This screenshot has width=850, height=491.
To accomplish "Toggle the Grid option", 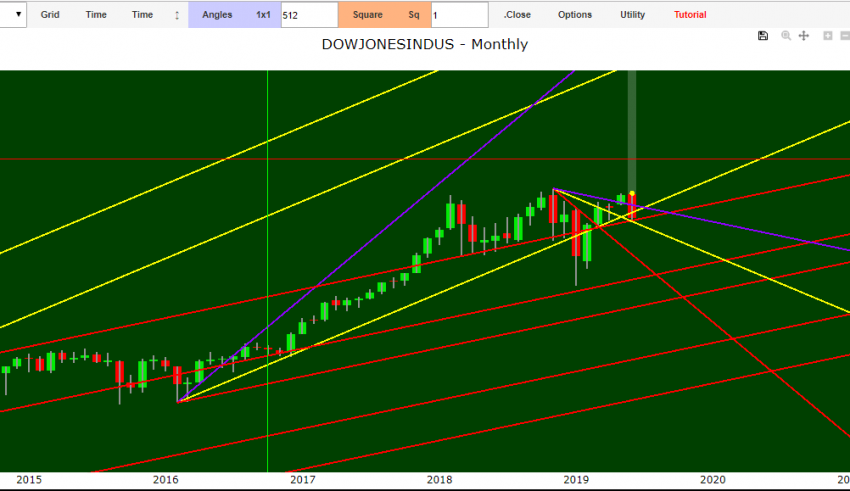I will pyautogui.click(x=50, y=15).
